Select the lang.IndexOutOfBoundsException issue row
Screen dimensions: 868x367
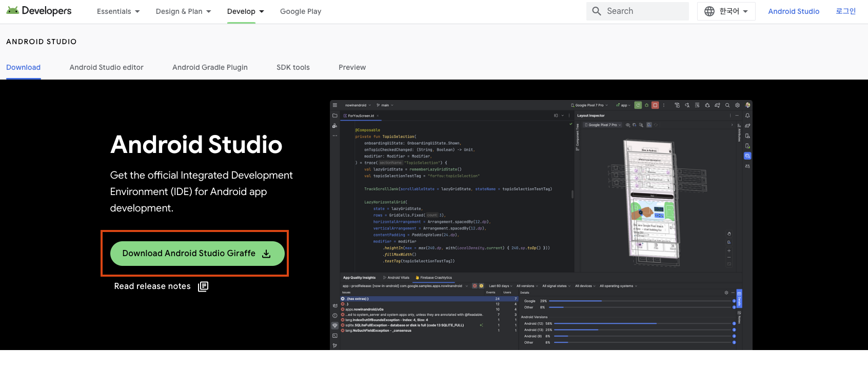(x=429, y=320)
